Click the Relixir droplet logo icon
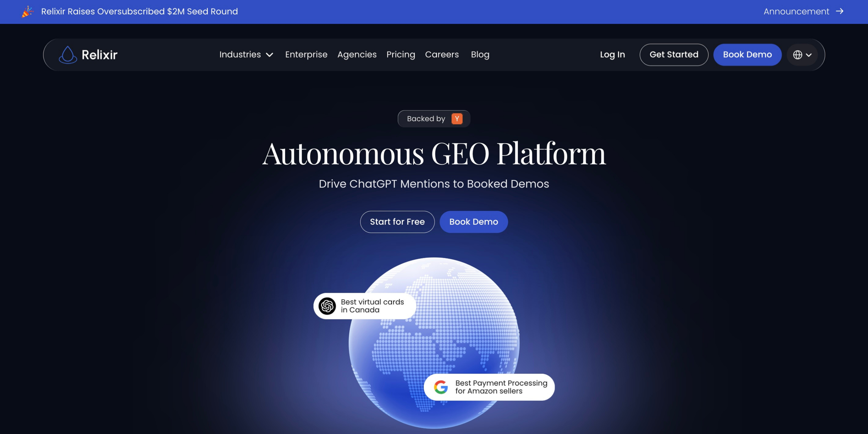The image size is (868, 434). pos(68,55)
